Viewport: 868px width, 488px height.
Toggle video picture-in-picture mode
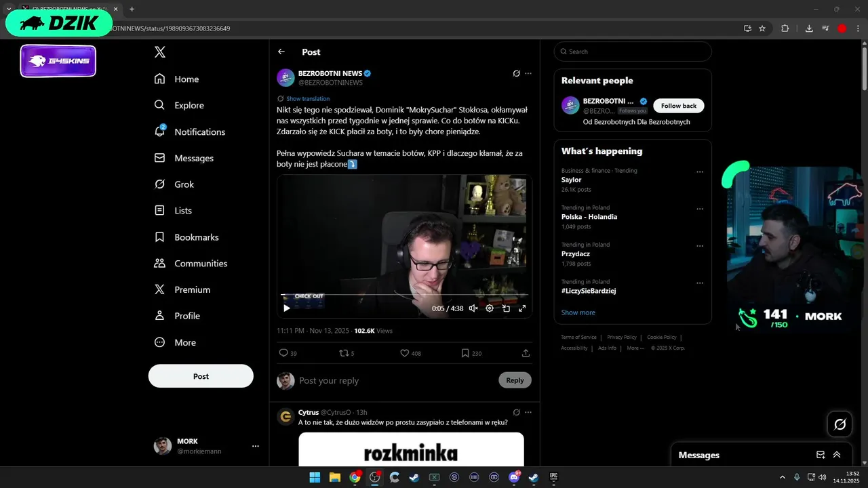(x=506, y=308)
